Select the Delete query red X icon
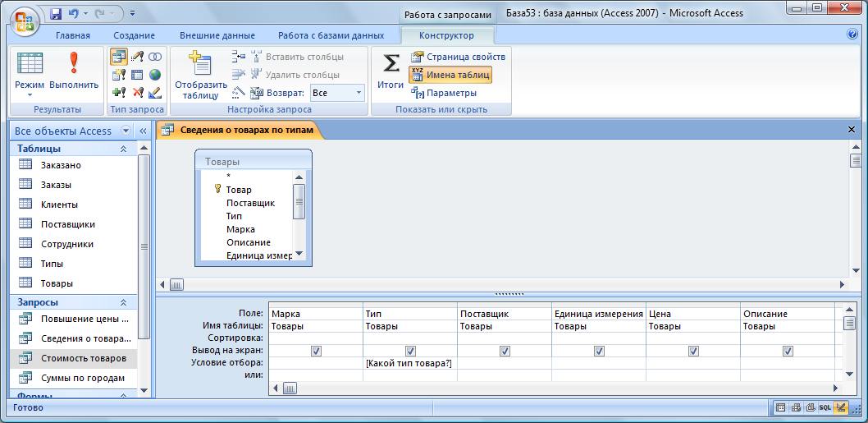 coord(137,92)
